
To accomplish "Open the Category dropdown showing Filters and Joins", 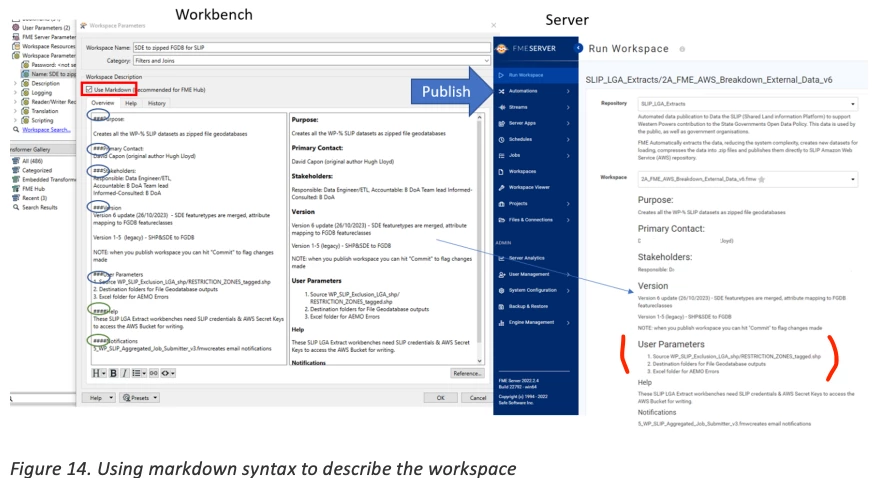I will tap(311, 60).
